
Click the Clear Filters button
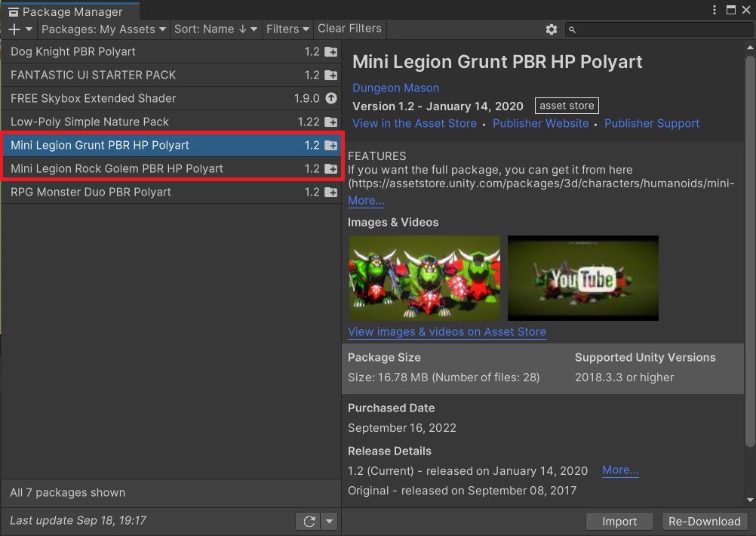[x=349, y=29]
